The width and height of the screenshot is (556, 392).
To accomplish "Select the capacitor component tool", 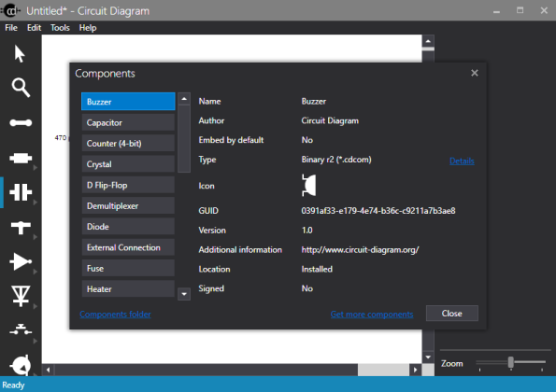I will pos(21,192).
